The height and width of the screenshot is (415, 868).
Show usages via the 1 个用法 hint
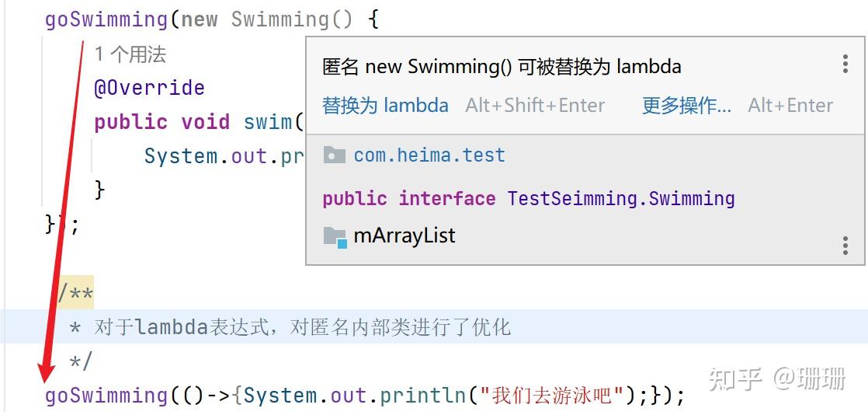click(x=130, y=54)
